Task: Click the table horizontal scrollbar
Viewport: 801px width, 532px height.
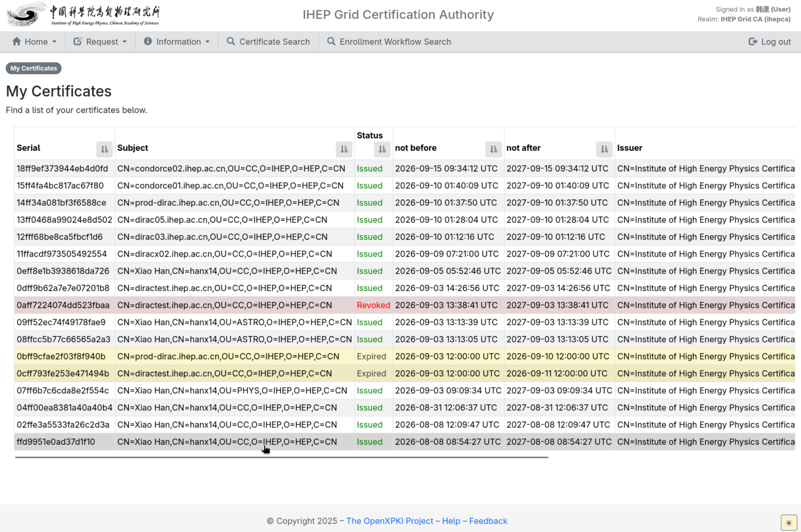Action: (281, 457)
